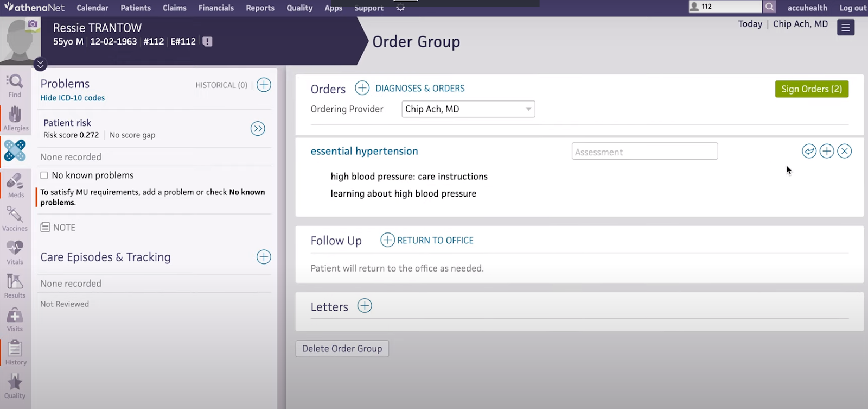Remove essential hypertension diagnosis with X icon
Viewport: 868px width, 409px height.
[x=844, y=151]
